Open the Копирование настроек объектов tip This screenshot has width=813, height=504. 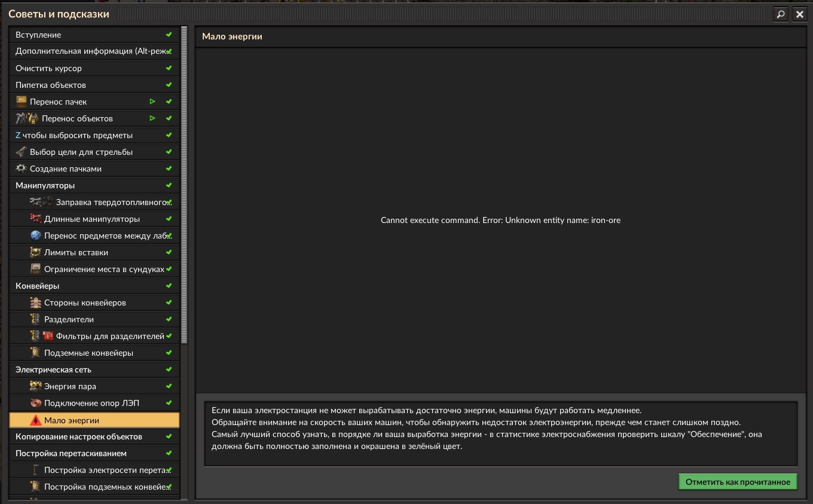point(94,436)
